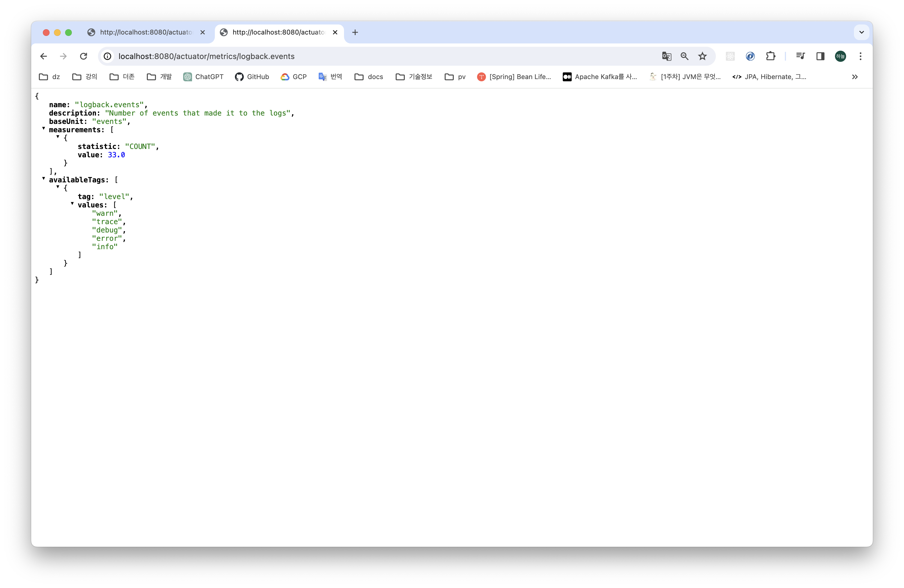Screen dimensions: 904x588
Task: Open the media controls icon
Action: click(x=800, y=56)
